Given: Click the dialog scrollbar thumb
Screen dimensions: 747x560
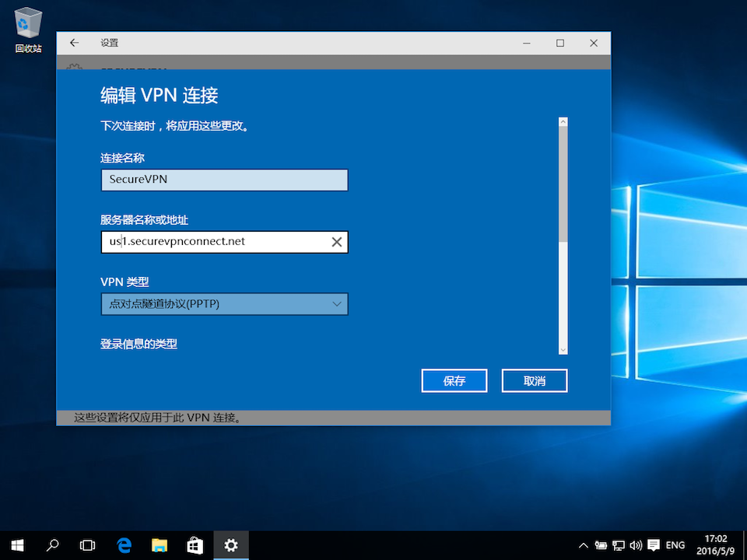Looking at the screenshot, I should 563,184.
